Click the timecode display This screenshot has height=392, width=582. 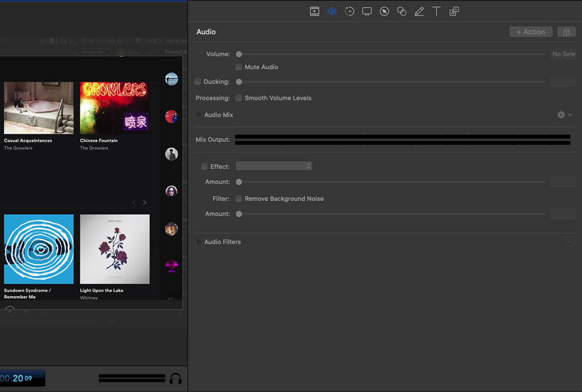tap(22, 378)
